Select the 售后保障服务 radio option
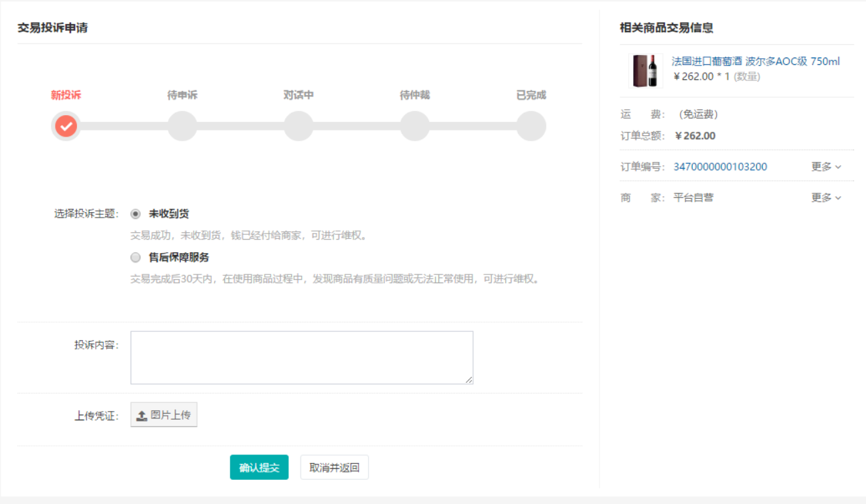 [x=136, y=258]
